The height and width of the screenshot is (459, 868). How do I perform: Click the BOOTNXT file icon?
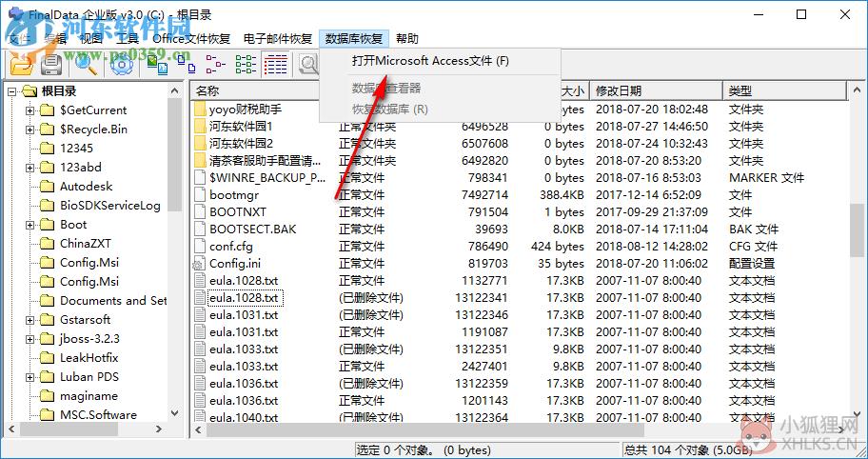[x=201, y=212]
